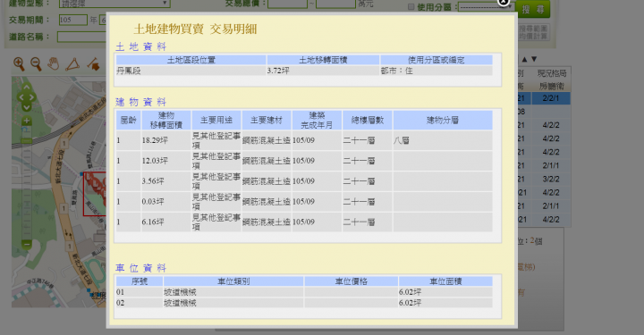Click the 八層 floor cell
The image size is (644, 335).
click(x=443, y=140)
